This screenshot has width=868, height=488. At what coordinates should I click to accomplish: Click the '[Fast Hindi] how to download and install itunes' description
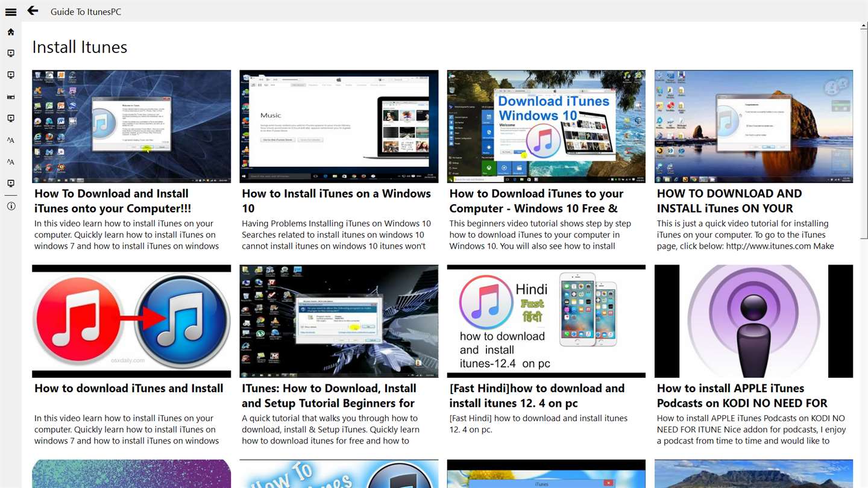(x=538, y=424)
